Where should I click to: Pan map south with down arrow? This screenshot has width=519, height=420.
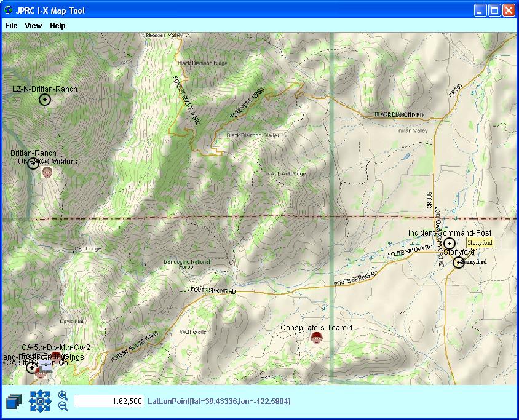coord(40,410)
